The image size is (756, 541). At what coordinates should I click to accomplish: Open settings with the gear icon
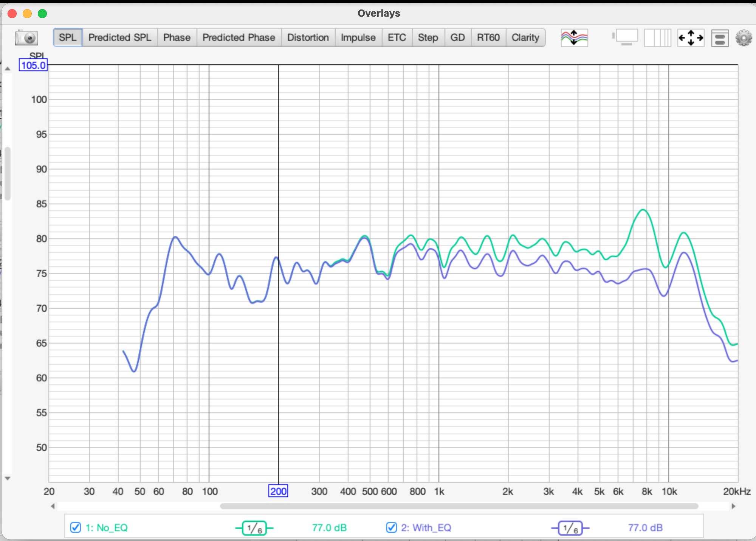744,38
